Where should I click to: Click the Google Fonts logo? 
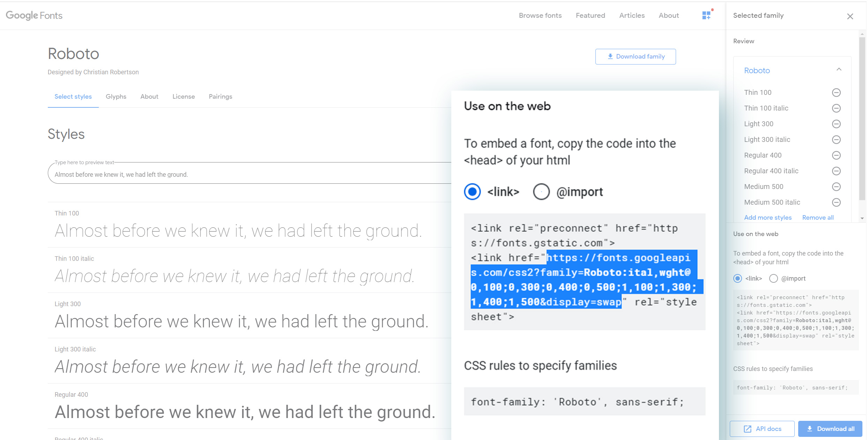click(x=34, y=15)
